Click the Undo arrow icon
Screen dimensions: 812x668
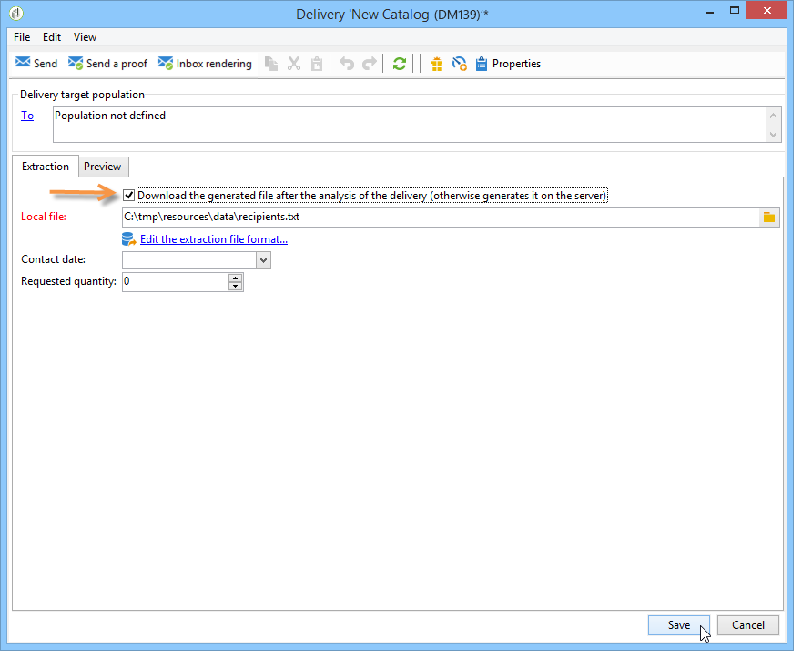(x=347, y=64)
